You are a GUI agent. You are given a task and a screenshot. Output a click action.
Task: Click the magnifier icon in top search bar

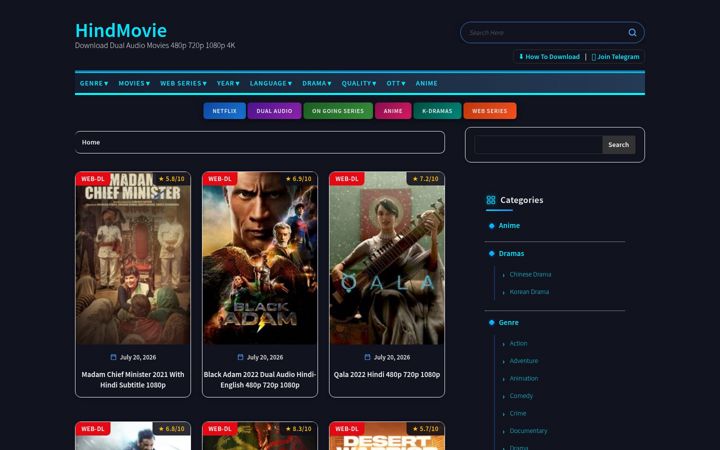click(632, 33)
